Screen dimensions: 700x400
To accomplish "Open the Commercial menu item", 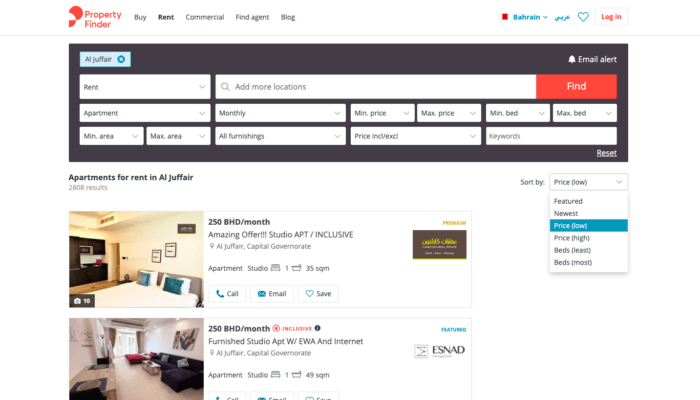I will pyautogui.click(x=205, y=17).
